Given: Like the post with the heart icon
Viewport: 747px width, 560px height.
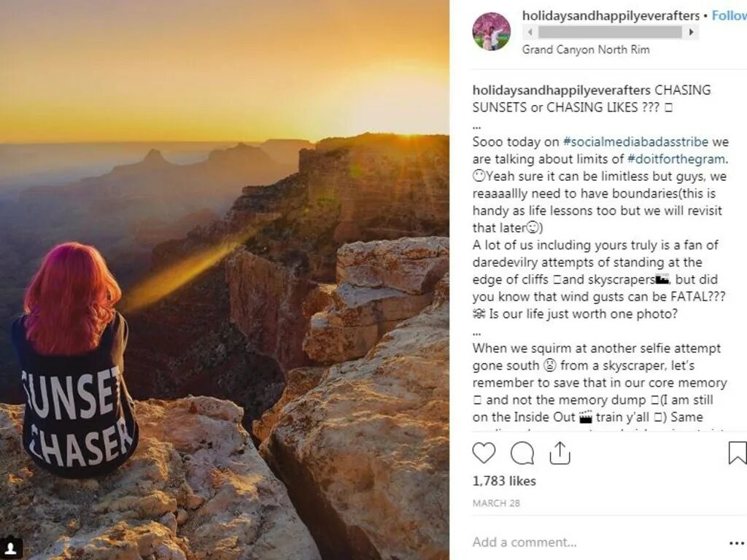Looking at the screenshot, I should tap(484, 452).
